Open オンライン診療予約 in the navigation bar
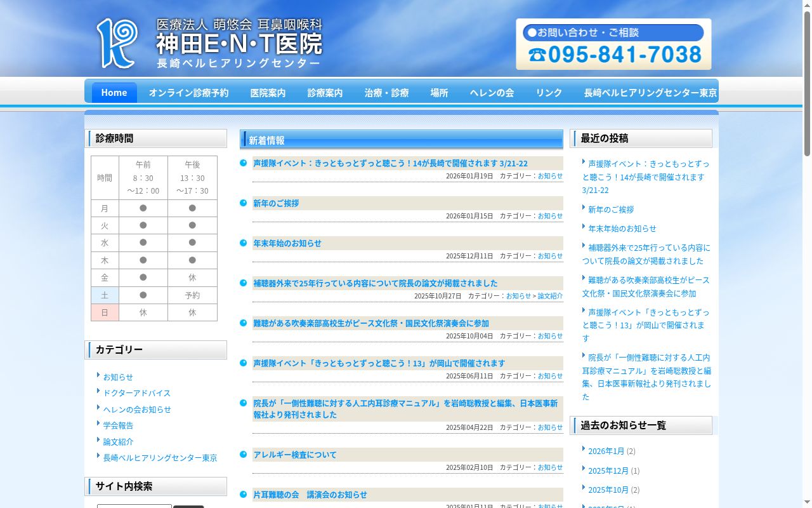The width and height of the screenshot is (812, 508). (x=188, y=93)
